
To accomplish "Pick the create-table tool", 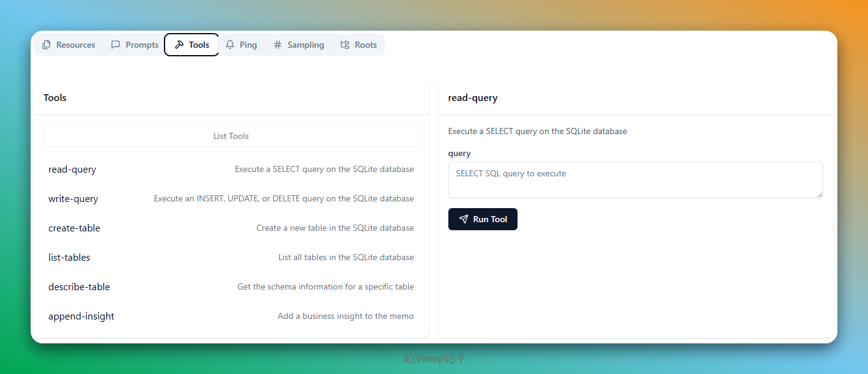I will (74, 228).
